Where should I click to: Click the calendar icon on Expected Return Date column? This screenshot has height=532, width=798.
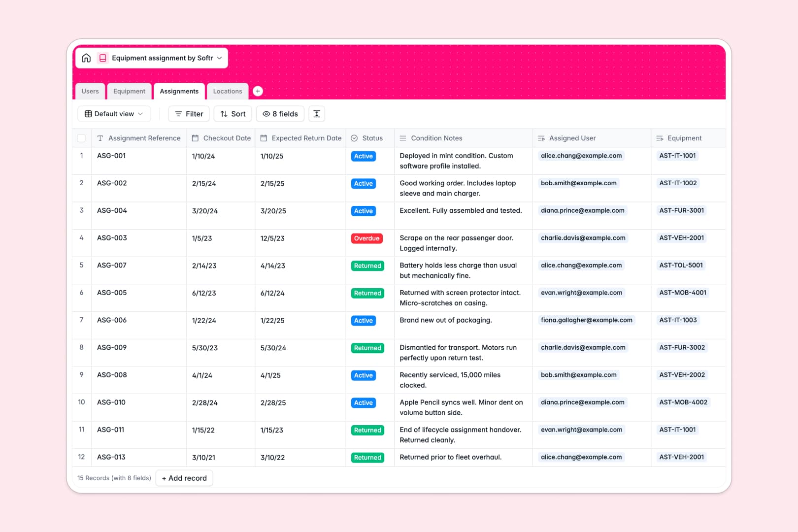tap(264, 138)
